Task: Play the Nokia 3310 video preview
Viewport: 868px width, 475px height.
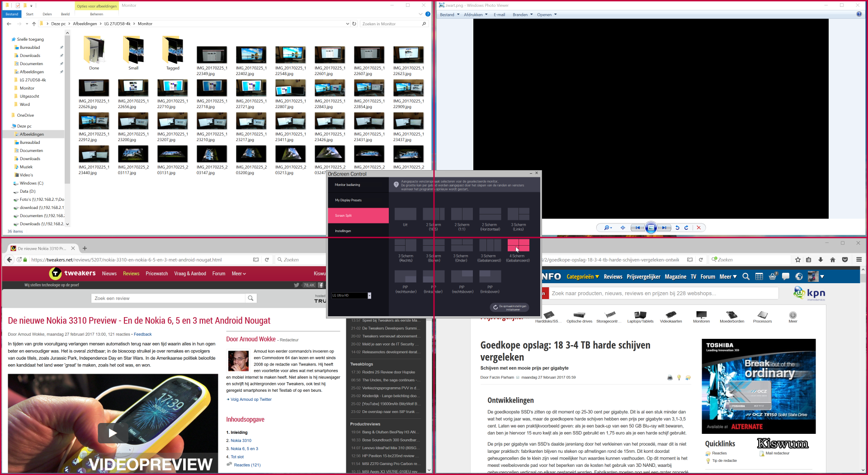Action: [x=112, y=433]
